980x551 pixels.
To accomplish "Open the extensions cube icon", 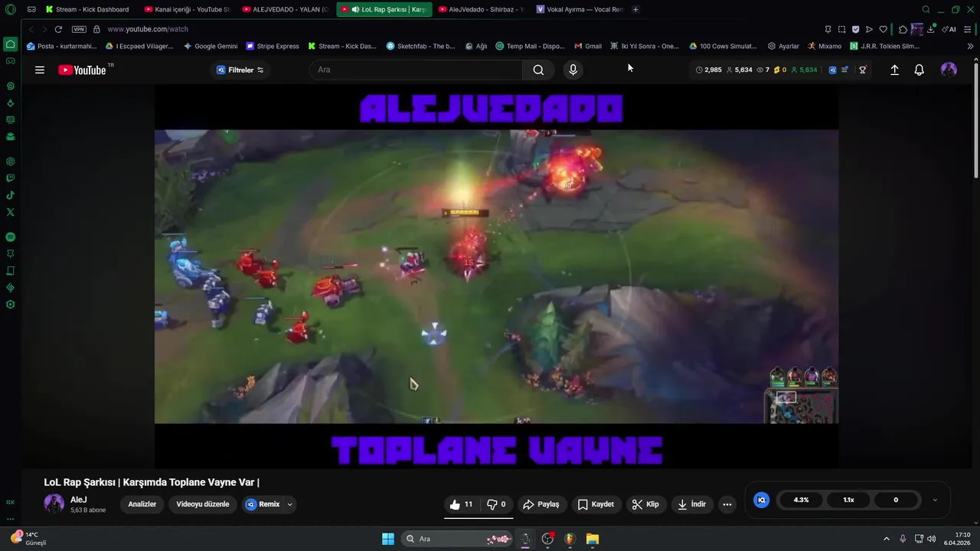I will (903, 29).
